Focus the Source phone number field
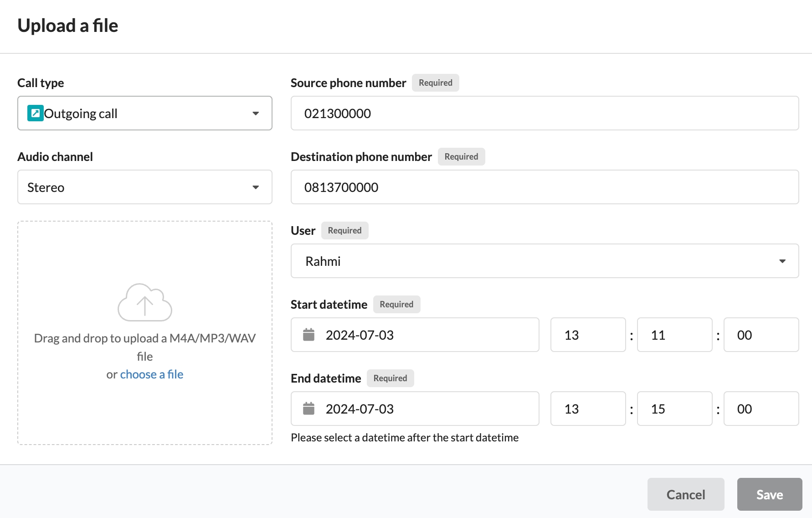Image resolution: width=812 pixels, height=518 pixels. tap(545, 113)
